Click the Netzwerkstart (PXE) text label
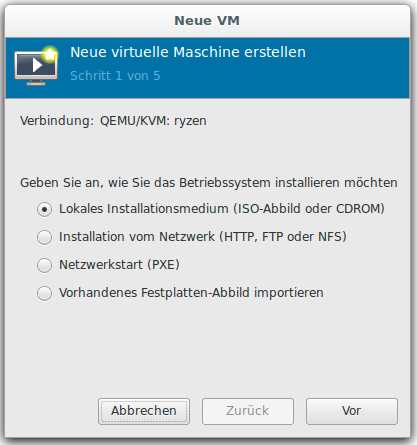The image size is (417, 445). coord(119,265)
